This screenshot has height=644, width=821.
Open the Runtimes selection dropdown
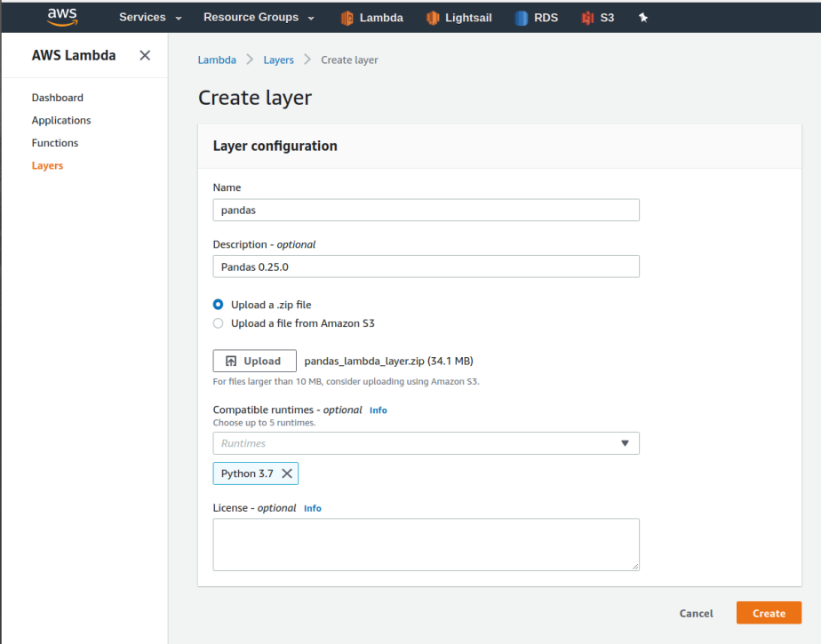click(x=628, y=442)
